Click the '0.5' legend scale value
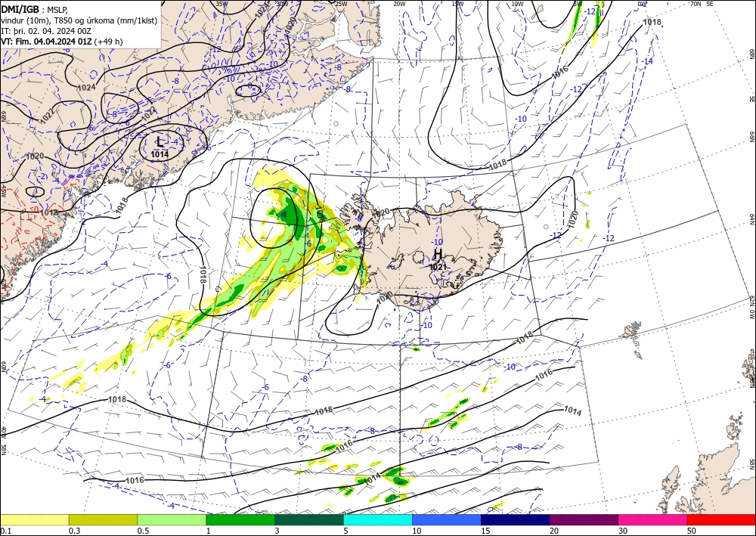756x536 pixels. coord(143,531)
